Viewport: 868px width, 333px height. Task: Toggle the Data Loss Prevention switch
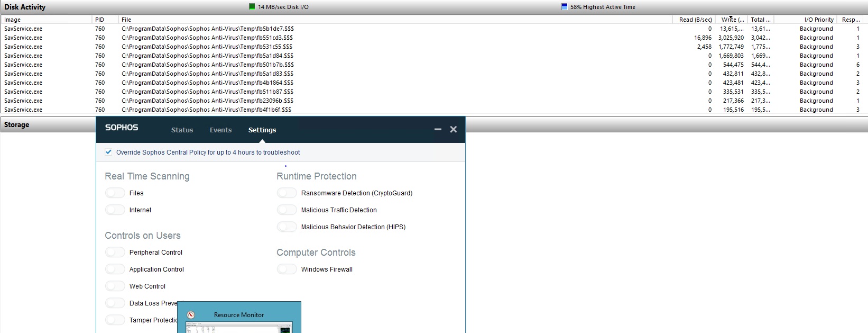tap(115, 303)
